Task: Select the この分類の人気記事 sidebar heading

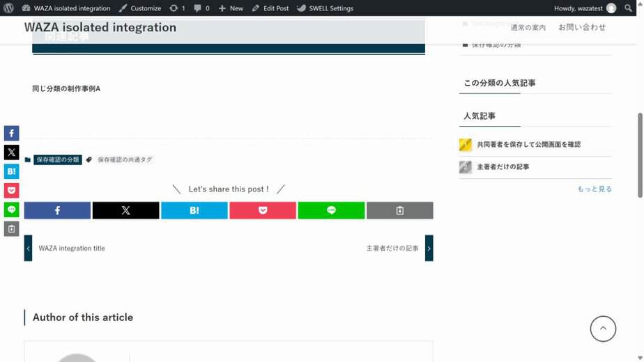Action: (x=500, y=83)
